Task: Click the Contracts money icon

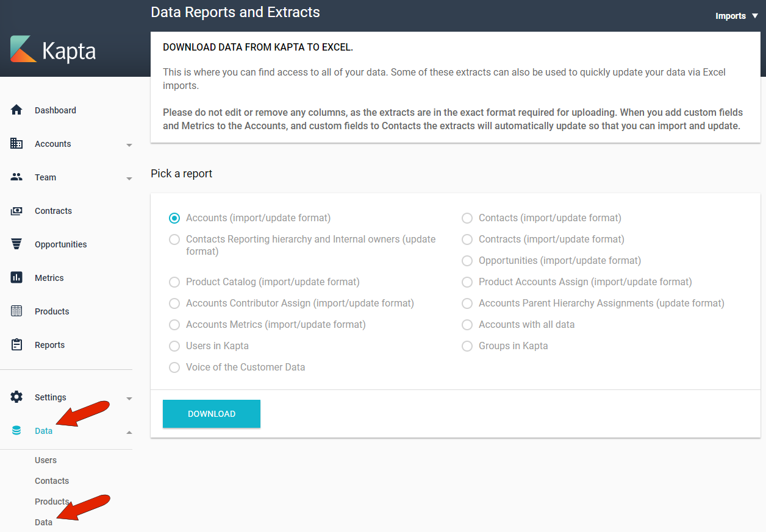Action: click(x=16, y=211)
